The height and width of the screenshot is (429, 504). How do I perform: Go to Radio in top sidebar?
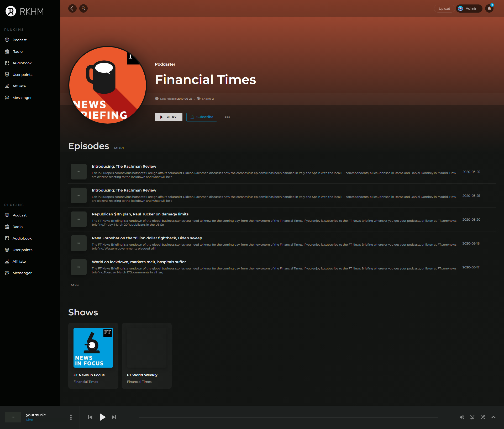(18, 51)
